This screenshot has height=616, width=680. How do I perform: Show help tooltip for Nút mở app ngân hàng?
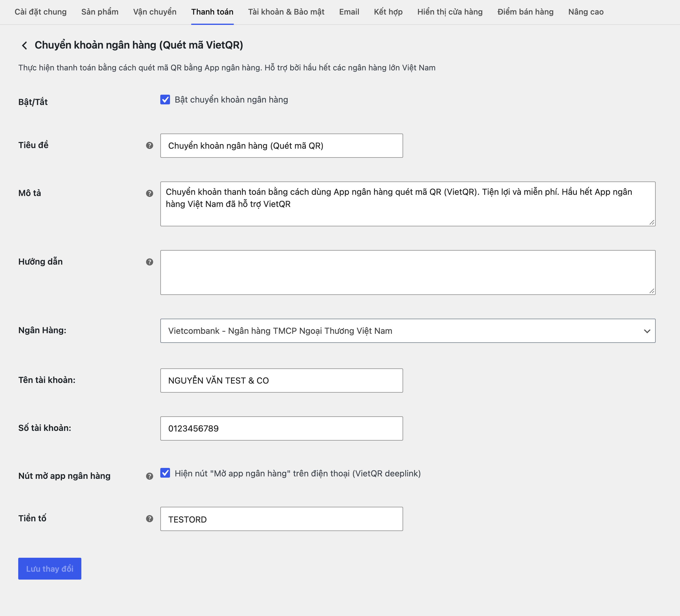pyautogui.click(x=149, y=476)
